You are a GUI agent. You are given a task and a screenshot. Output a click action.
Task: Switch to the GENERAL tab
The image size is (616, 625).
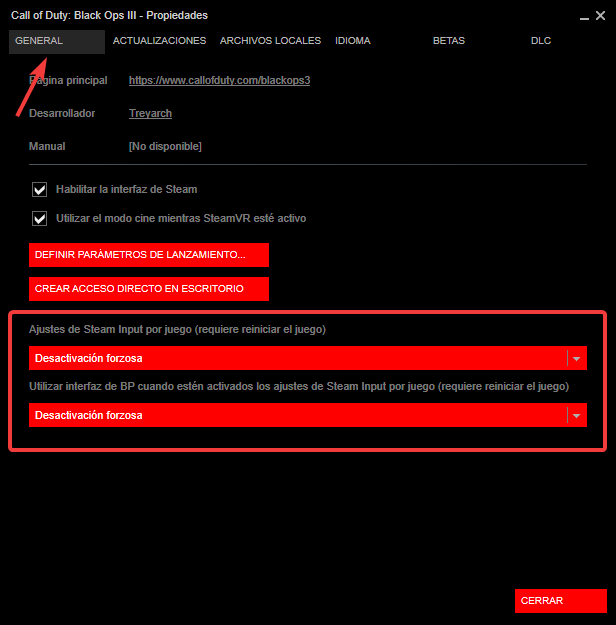coord(57,41)
